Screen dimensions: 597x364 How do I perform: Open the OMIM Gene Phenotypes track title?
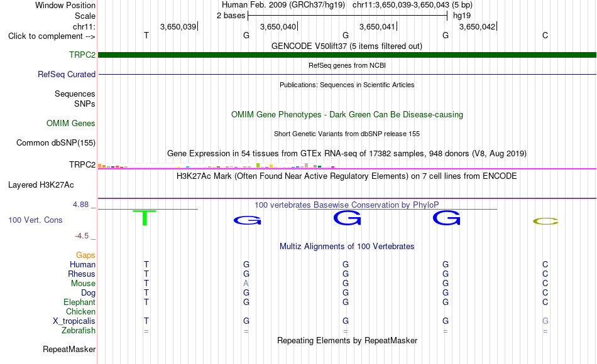347,114
